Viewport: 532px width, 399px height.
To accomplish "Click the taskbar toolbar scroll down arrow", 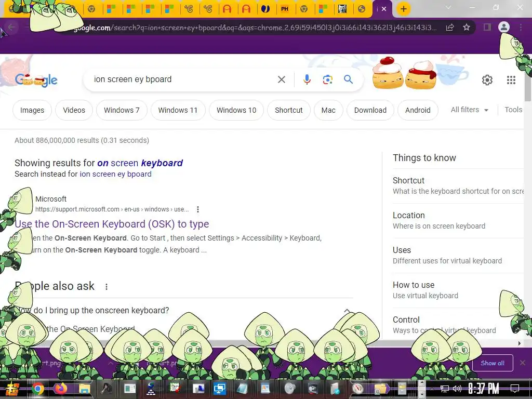I will tap(422, 394).
